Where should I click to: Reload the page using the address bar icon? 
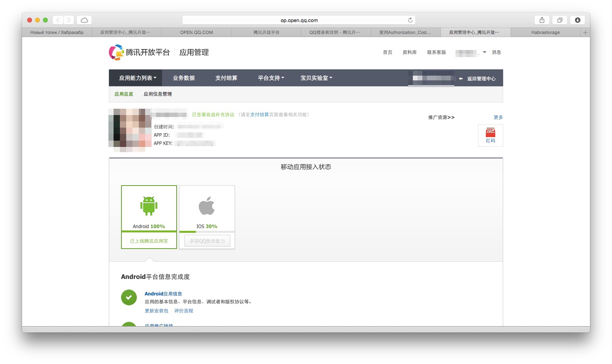click(x=410, y=20)
